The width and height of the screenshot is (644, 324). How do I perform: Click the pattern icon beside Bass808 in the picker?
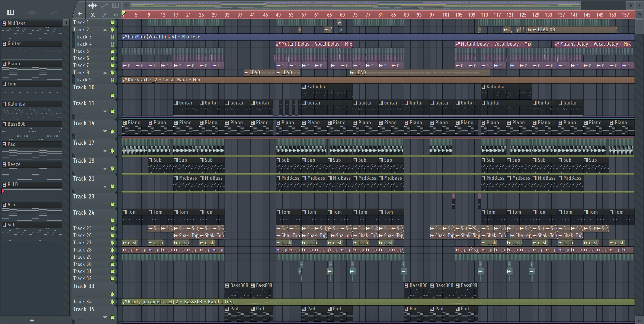coord(4,124)
